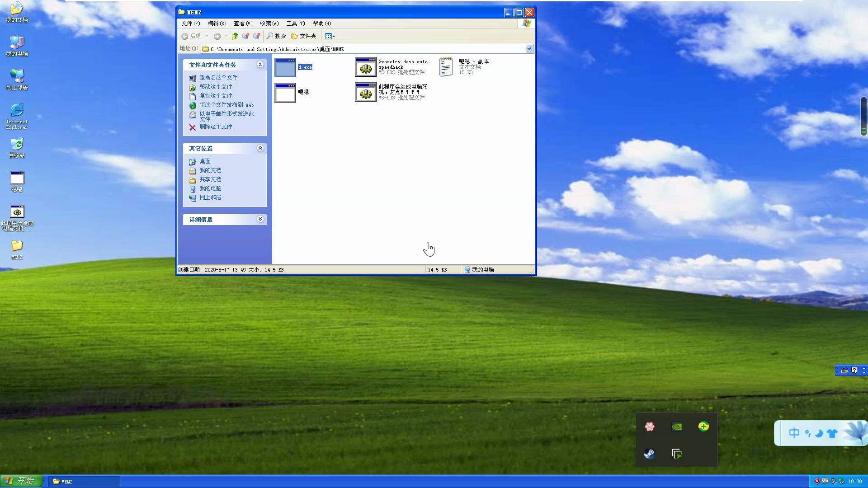Image resolution: width=868 pixels, height=488 pixels.
Task: Collapse the 其它位置 panel
Action: (x=260, y=148)
